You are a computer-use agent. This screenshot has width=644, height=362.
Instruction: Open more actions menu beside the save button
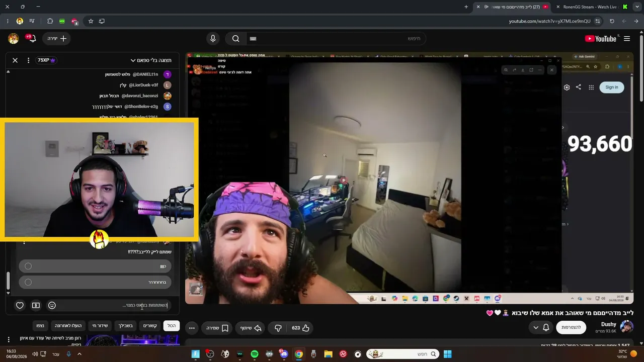coord(192,328)
